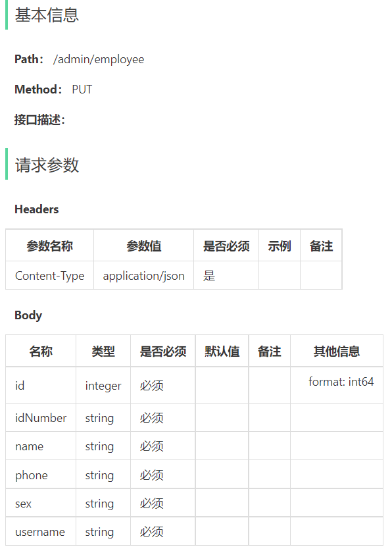Click the 其他信息 column header
Viewport: 392px width, 549px height.
point(336,351)
